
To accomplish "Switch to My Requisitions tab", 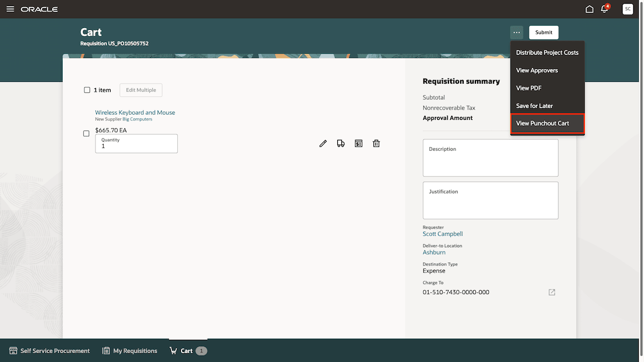I will click(x=129, y=351).
